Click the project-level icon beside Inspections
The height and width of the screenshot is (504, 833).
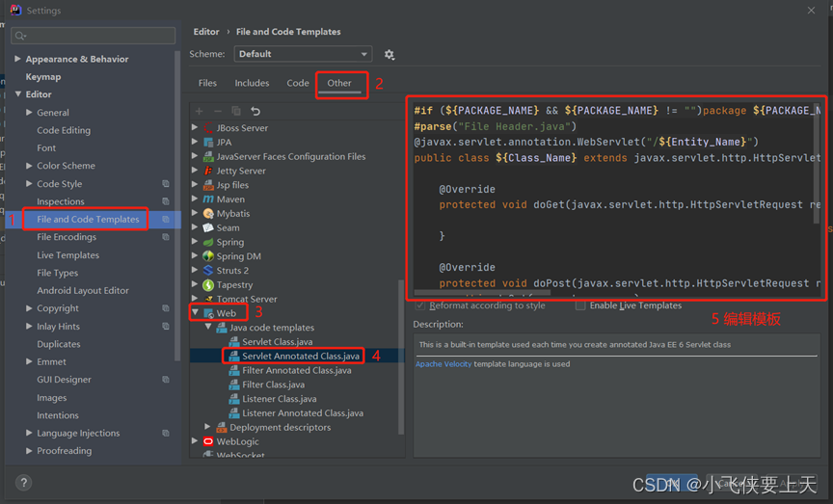coord(166,201)
